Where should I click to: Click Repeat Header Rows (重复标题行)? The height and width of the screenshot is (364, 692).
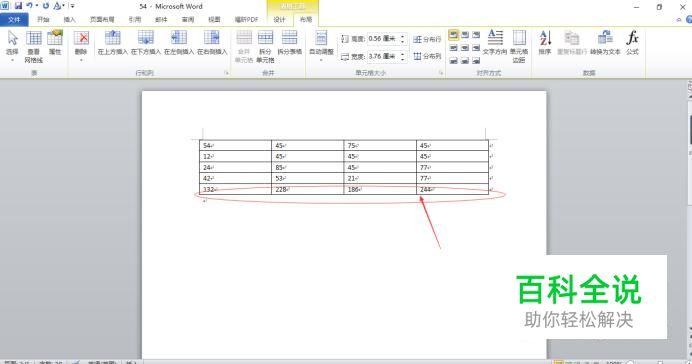coord(572,43)
